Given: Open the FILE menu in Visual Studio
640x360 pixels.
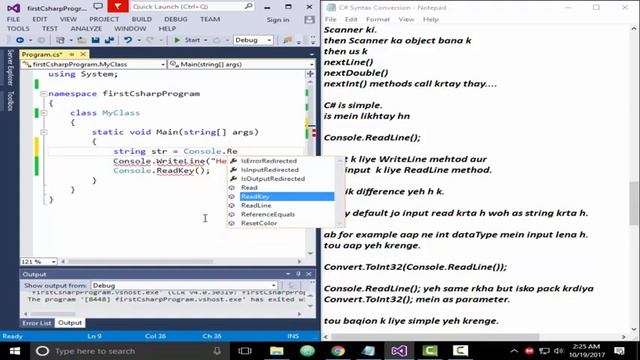Looking at the screenshot, I should (x=13, y=19).
